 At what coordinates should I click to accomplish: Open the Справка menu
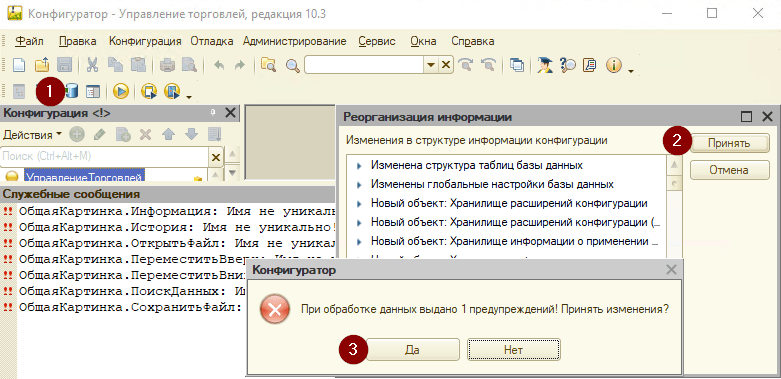pos(473,41)
